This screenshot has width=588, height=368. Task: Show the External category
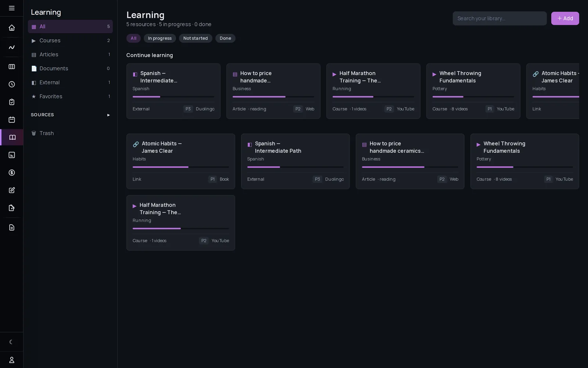point(70,82)
